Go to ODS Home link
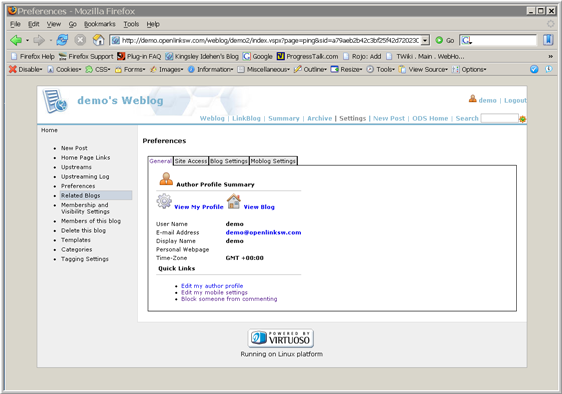Viewport: 562px width, 394px height. coord(430,118)
